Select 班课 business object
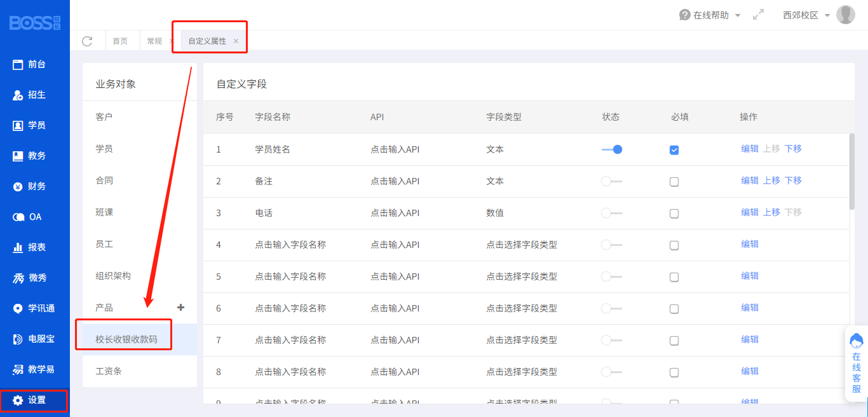Viewport: 868px width, 417px height. pos(140,212)
